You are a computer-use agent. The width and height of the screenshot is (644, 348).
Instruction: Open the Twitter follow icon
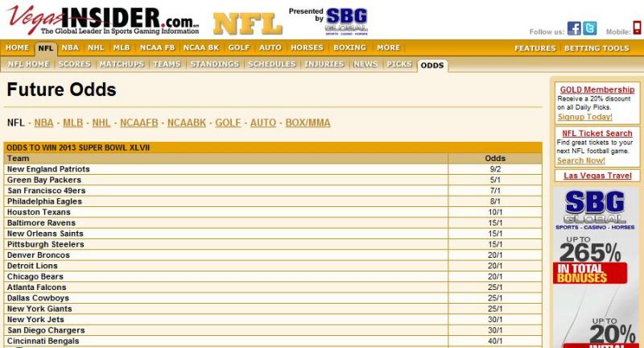[x=590, y=28]
